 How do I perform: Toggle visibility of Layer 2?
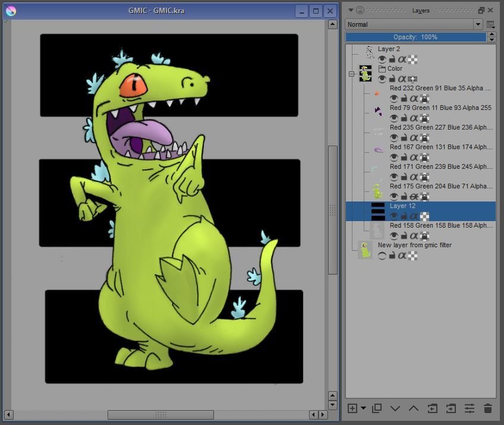382,59
